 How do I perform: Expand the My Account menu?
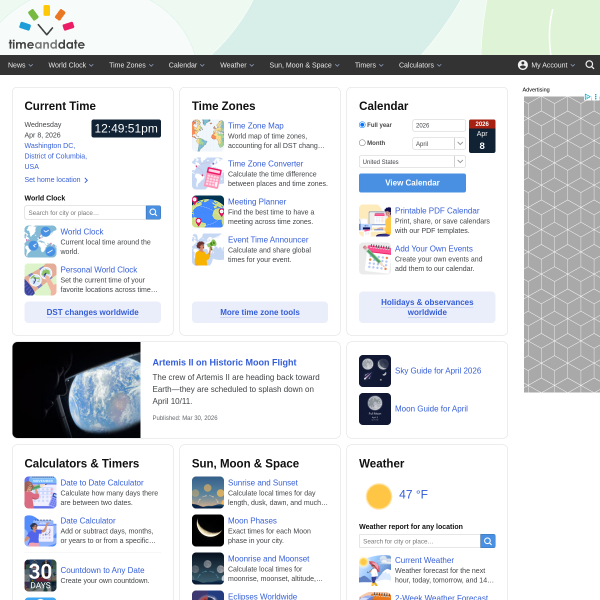click(x=546, y=65)
